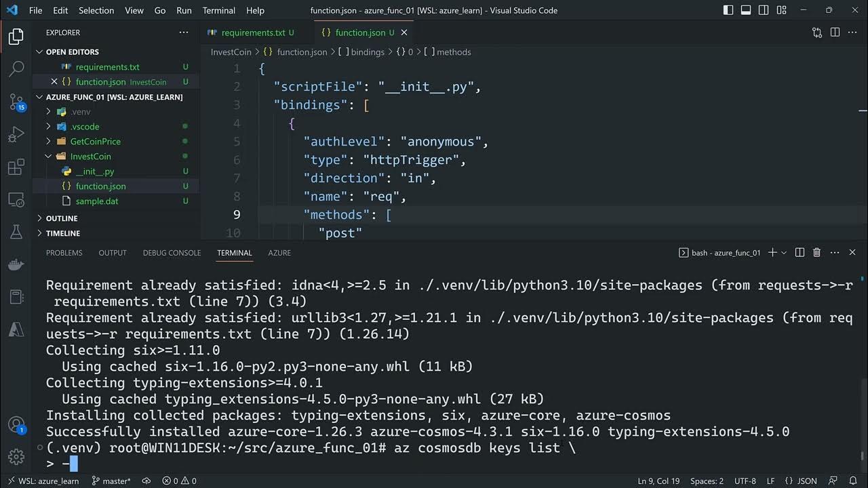The height and width of the screenshot is (488, 868).
Task: Switch to the requirements.txt editor tab
Action: click(x=253, y=33)
